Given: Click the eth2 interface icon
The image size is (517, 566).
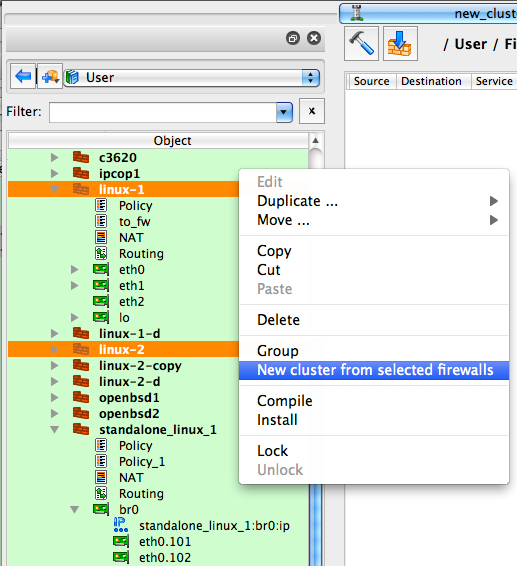Looking at the screenshot, I should pos(101,301).
